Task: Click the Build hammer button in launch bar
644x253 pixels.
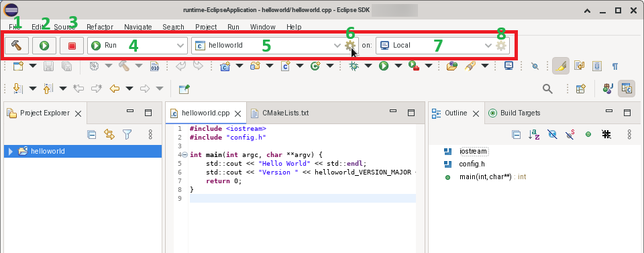Action: click(16, 45)
